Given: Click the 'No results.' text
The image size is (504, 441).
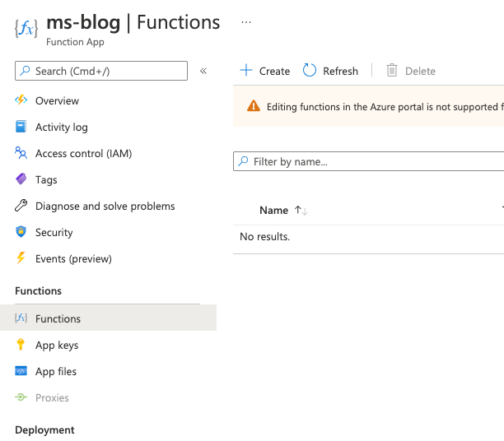Looking at the screenshot, I should point(265,236).
